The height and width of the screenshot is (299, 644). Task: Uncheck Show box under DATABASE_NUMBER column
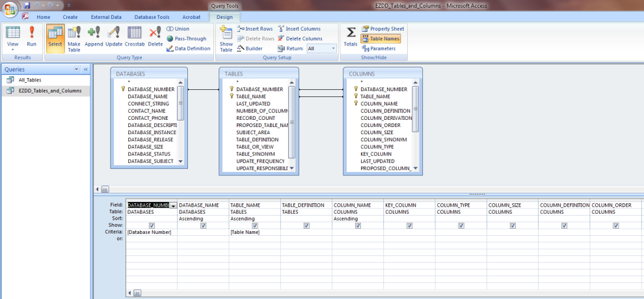click(x=152, y=226)
